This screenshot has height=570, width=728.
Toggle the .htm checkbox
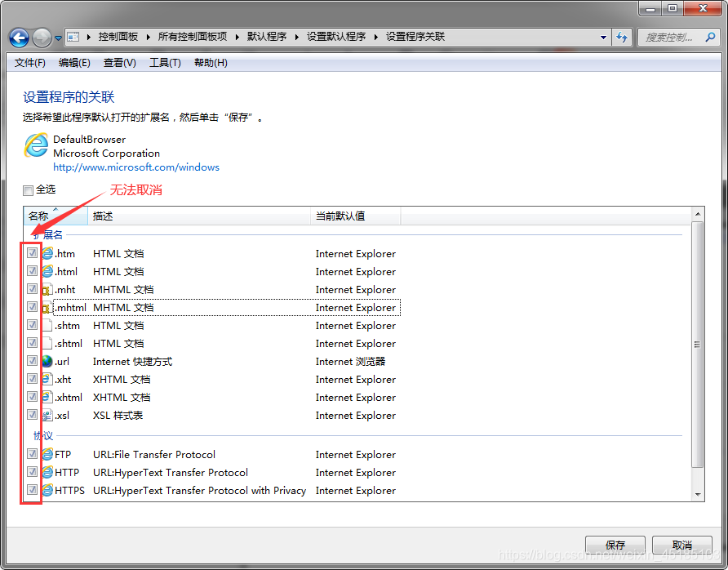coord(32,252)
